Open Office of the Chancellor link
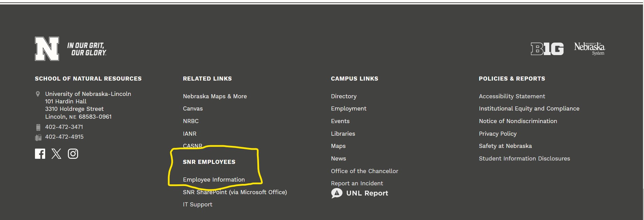 364,171
